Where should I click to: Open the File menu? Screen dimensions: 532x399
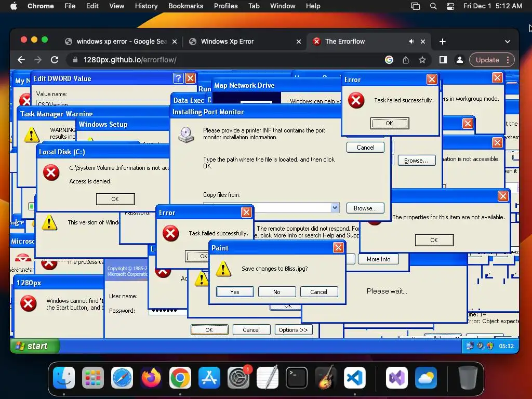70,6
